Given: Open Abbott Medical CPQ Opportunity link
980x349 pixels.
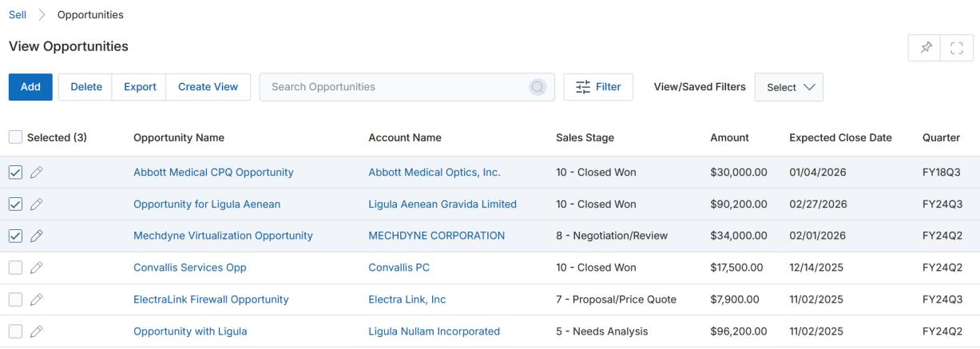Looking at the screenshot, I should click(213, 172).
